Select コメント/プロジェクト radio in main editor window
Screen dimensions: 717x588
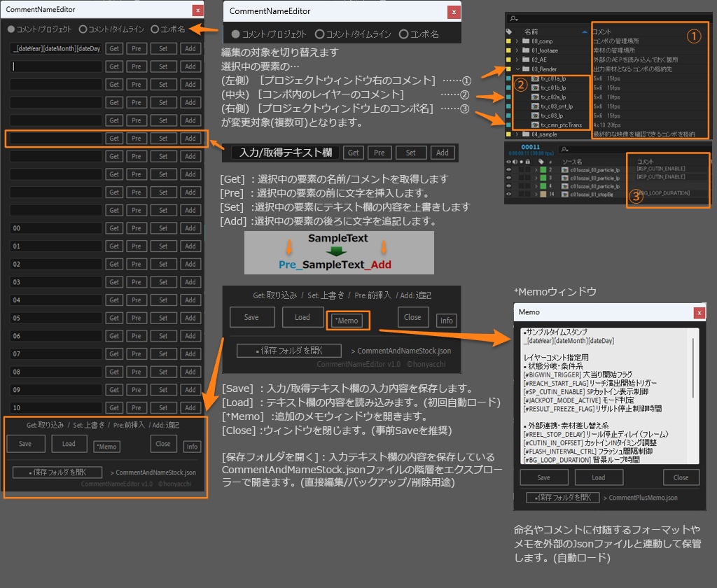[x=11, y=29]
